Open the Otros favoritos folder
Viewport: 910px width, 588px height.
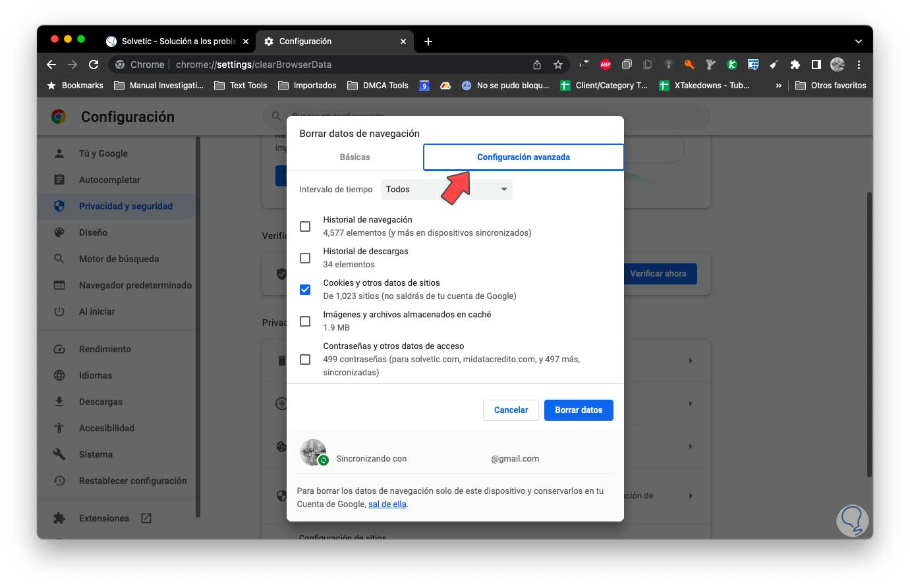click(830, 86)
